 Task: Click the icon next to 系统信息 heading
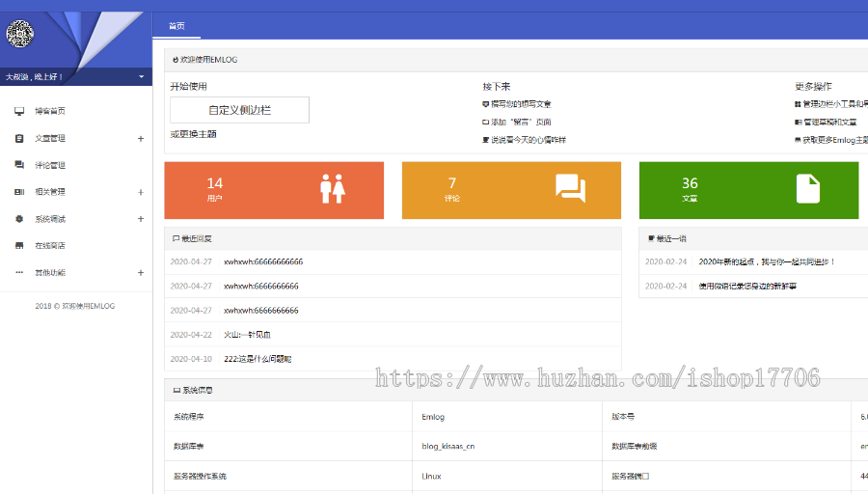176,391
